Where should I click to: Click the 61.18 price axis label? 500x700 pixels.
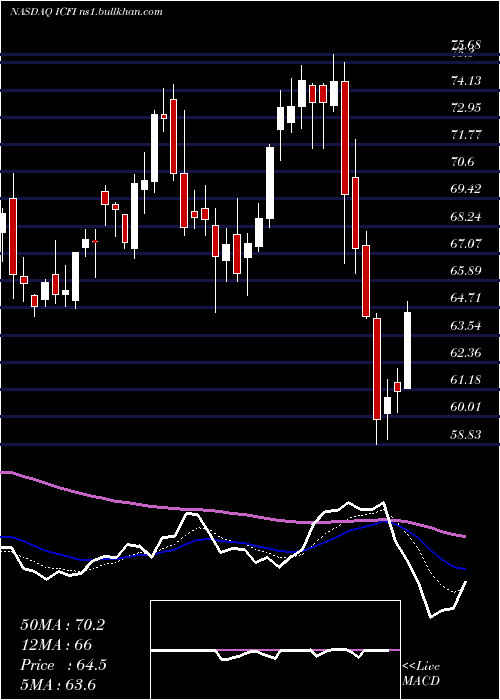(x=466, y=380)
